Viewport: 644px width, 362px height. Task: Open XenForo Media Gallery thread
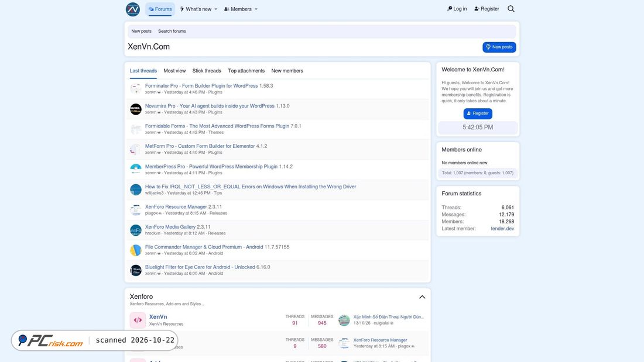click(170, 227)
